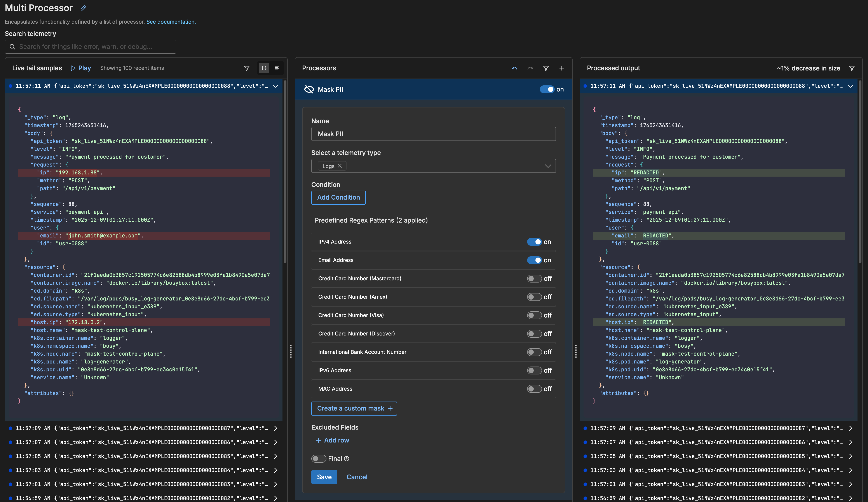Click the undo arrow in Processors header

pos(514,68)
